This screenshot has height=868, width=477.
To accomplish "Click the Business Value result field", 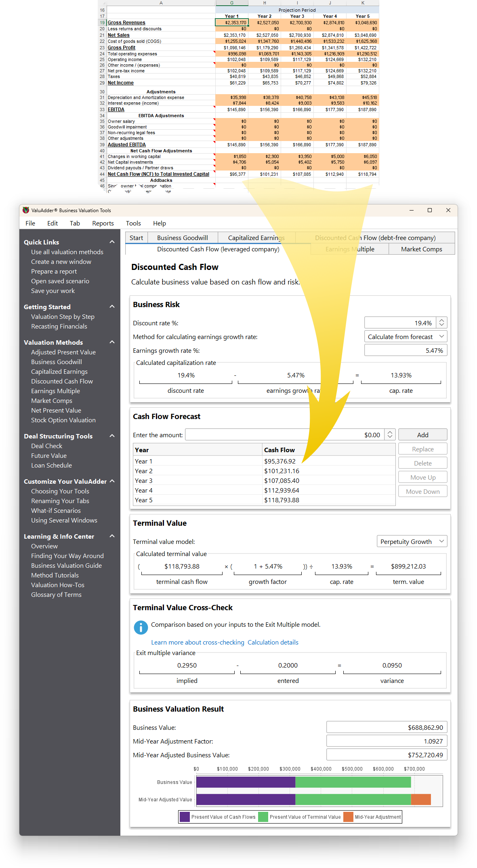I will tap(387, 727).
